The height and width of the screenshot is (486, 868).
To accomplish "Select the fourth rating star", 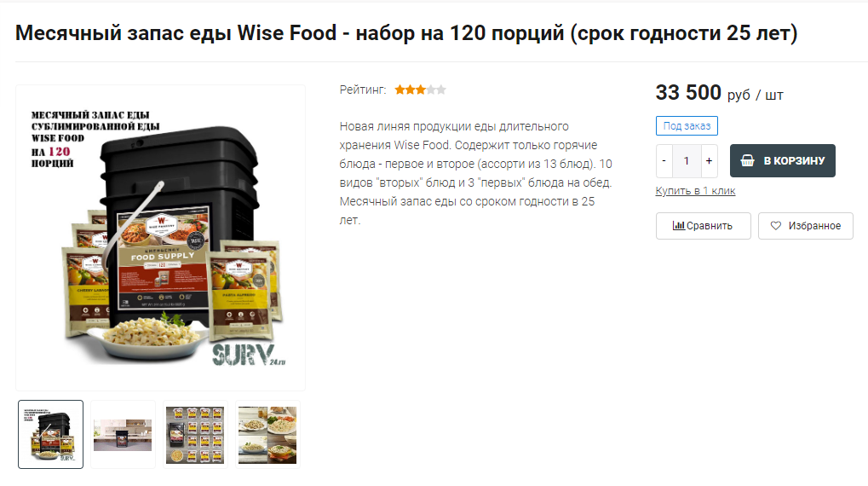I will (x=431, y=90).
